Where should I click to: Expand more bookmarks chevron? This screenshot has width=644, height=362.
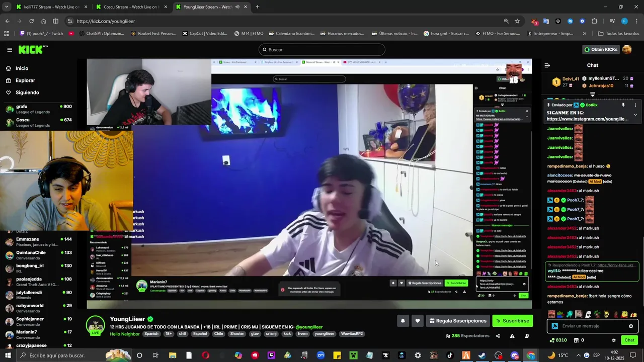(x=584, y=34)
